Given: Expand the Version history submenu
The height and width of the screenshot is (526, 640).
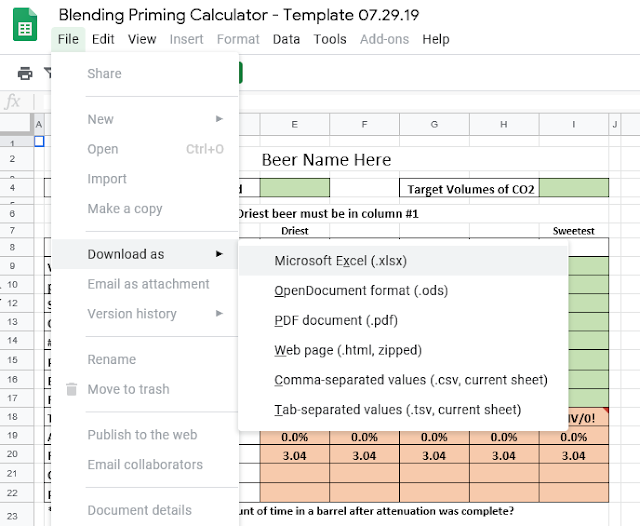Looking at the screenshot, I should (145, 314).
